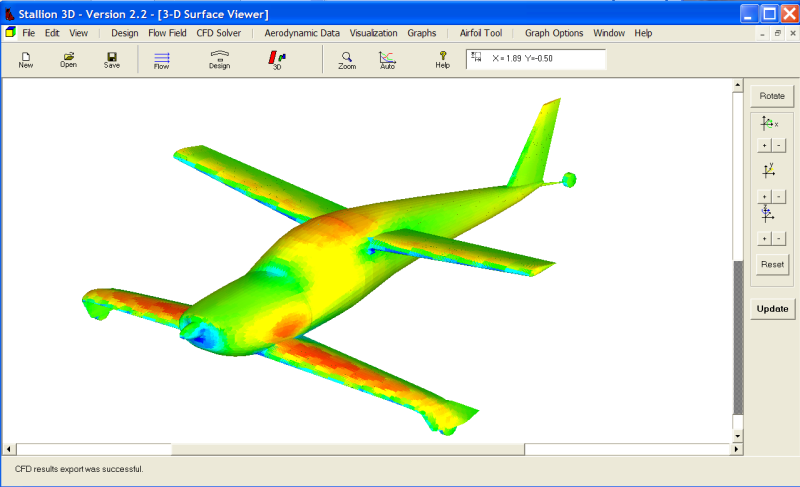Image resolution: width=800 pixels, height=487 pixels.
Task: Click the vertical scrollbar up arrow
Action: point(738,85)
